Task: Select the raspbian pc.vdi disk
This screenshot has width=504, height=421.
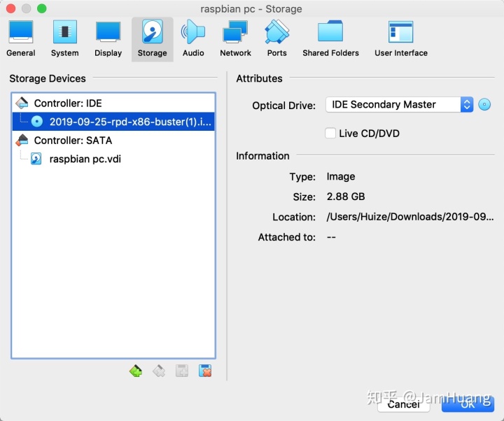Action: pyautogui.click(x=113, y=159)
